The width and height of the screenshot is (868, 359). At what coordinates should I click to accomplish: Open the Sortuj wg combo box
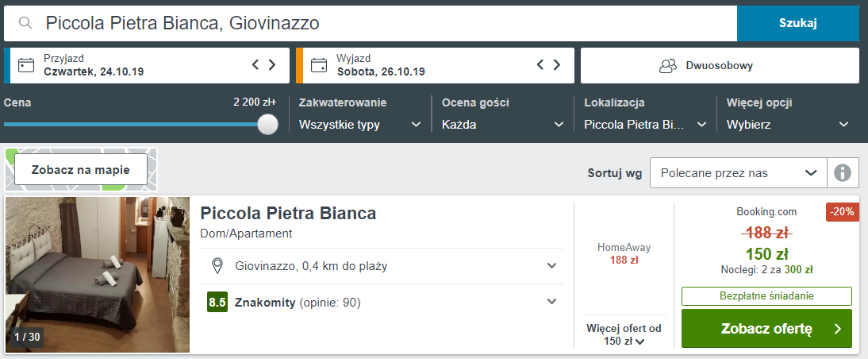(x=738, y=172)
